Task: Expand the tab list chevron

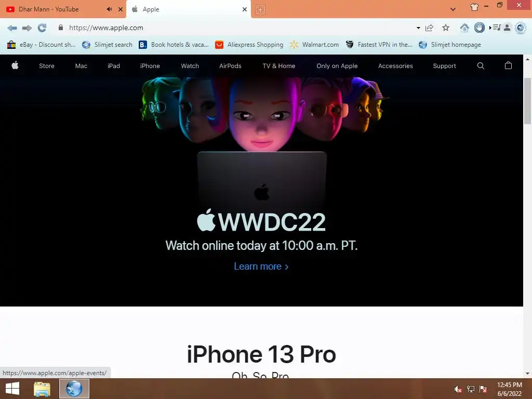Action: [x=453, y=9]
